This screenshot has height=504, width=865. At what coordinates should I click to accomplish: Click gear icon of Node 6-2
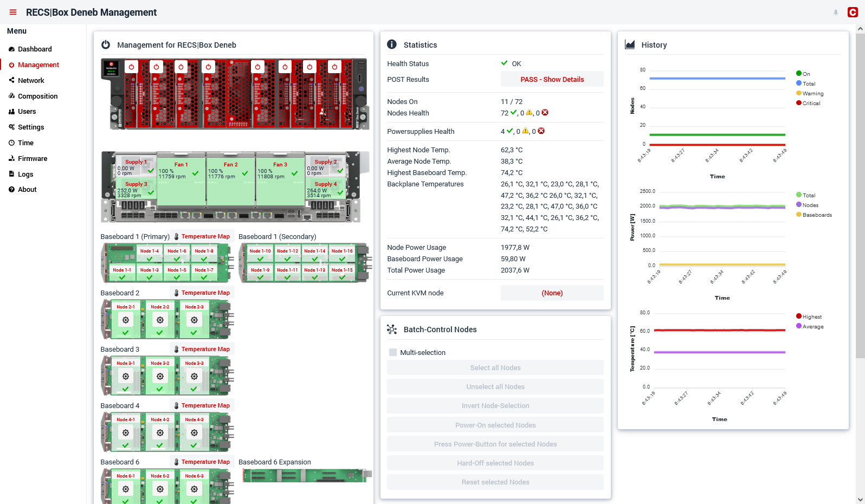(x=160, y=489)
